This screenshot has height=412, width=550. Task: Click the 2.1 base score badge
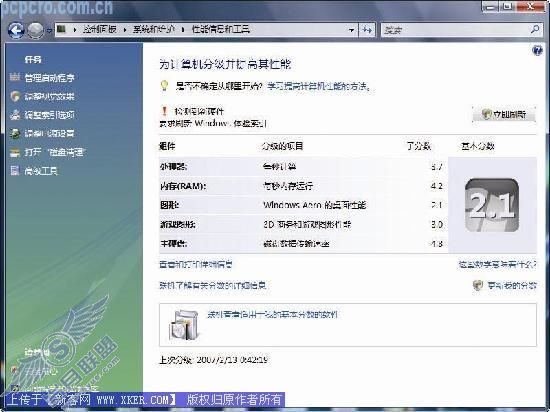pyautogui.click(x=492, y=205)
